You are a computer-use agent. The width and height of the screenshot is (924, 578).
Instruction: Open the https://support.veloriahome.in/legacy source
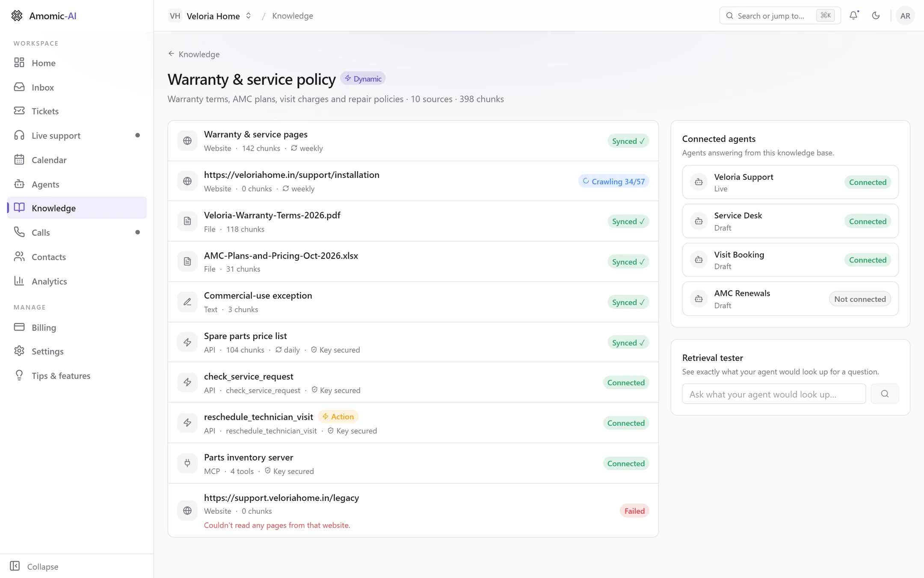point(413,510)
